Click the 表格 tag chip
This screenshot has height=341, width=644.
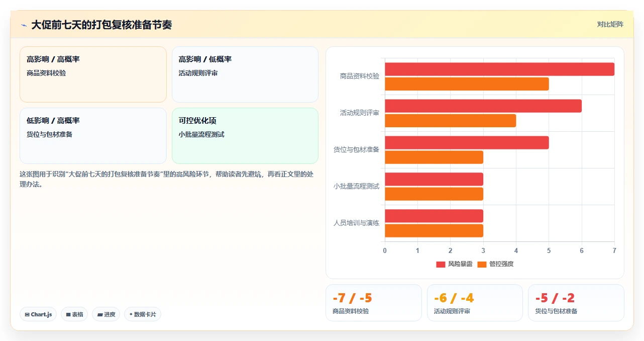pos(74,314)
